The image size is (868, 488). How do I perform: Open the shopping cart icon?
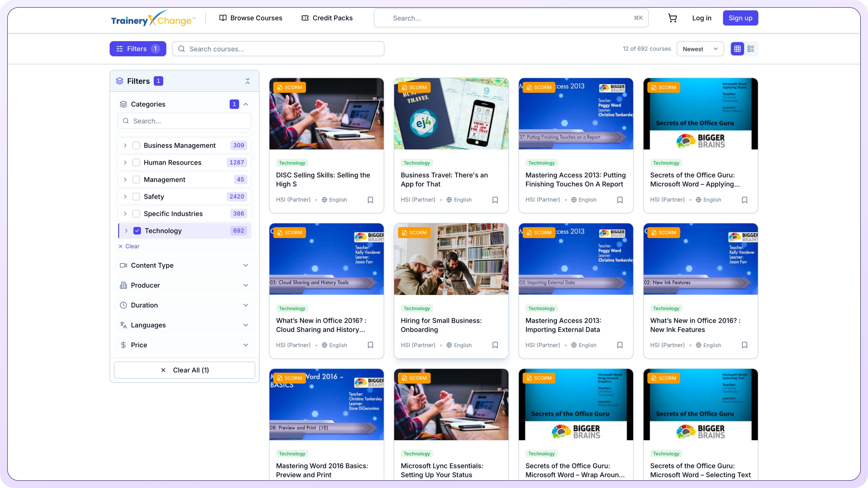click(x=672, y=18)
